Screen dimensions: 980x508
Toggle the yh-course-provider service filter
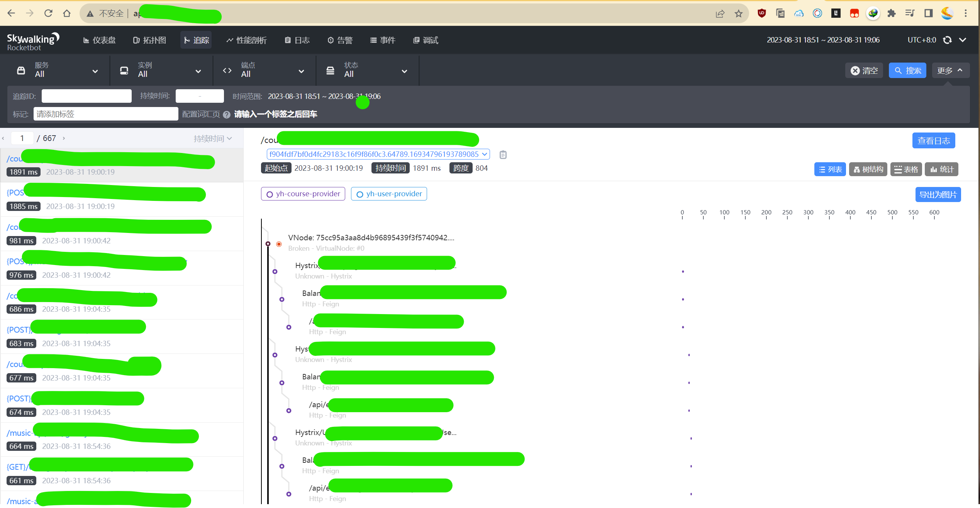pyautogui.click(x=303, y=194)
